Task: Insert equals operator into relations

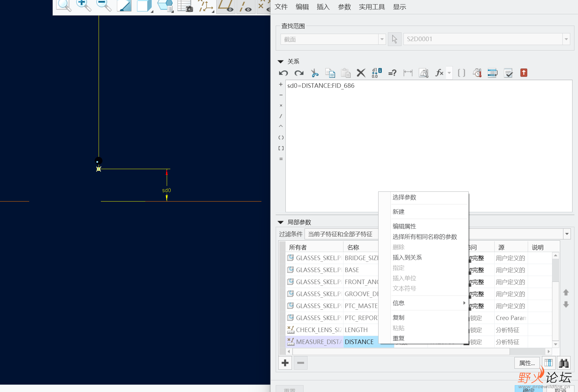Action: (x=281, y=159)
